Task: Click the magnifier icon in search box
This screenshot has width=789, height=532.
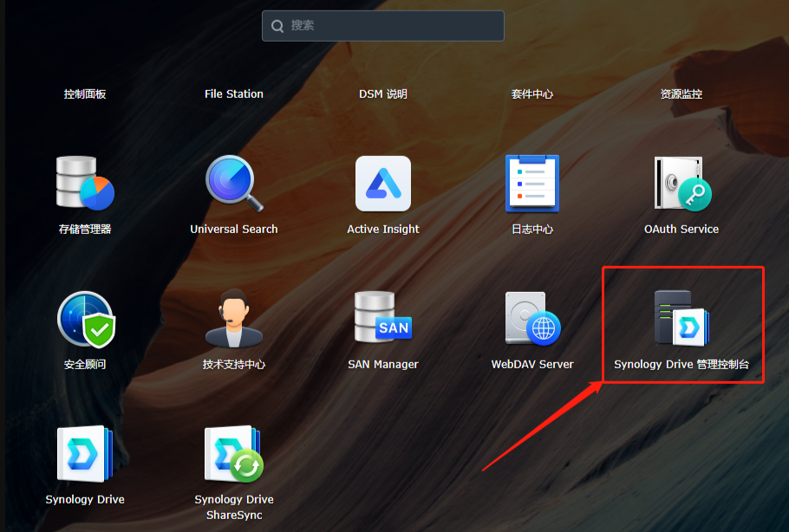Action: point(277,26)
